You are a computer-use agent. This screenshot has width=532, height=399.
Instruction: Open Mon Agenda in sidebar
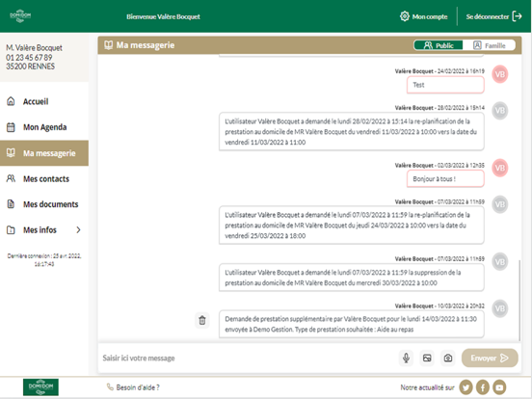(44, 127)
